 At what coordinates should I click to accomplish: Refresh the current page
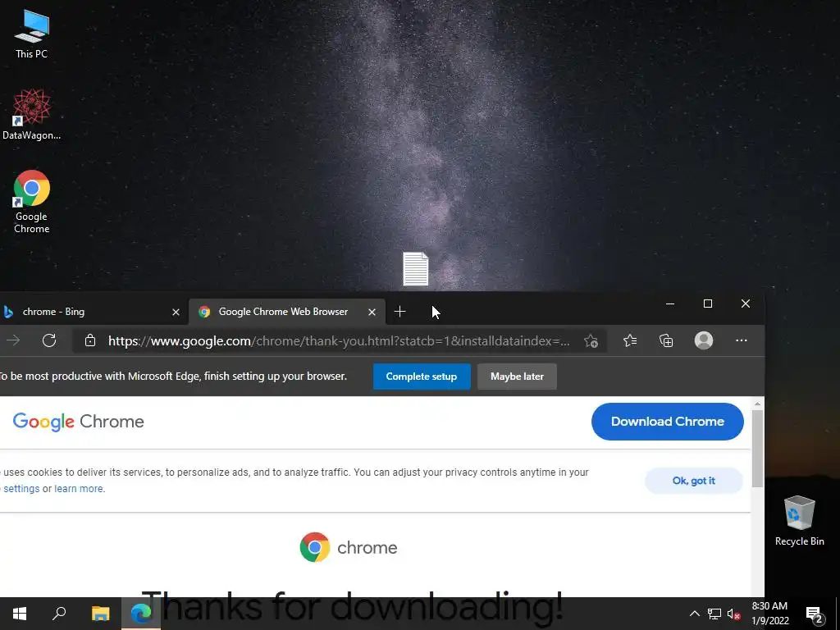pyautogui.click(x=49, y=340)
